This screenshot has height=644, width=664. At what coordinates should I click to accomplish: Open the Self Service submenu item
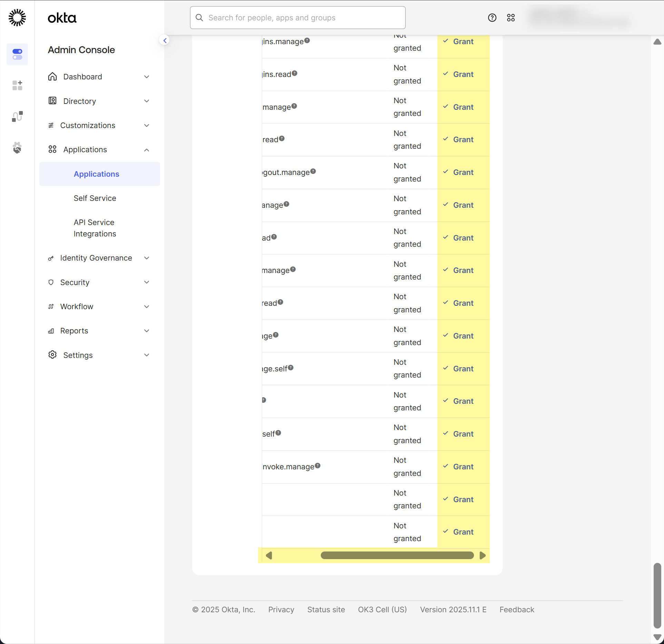pyautogui.click(x=95, y=198)
